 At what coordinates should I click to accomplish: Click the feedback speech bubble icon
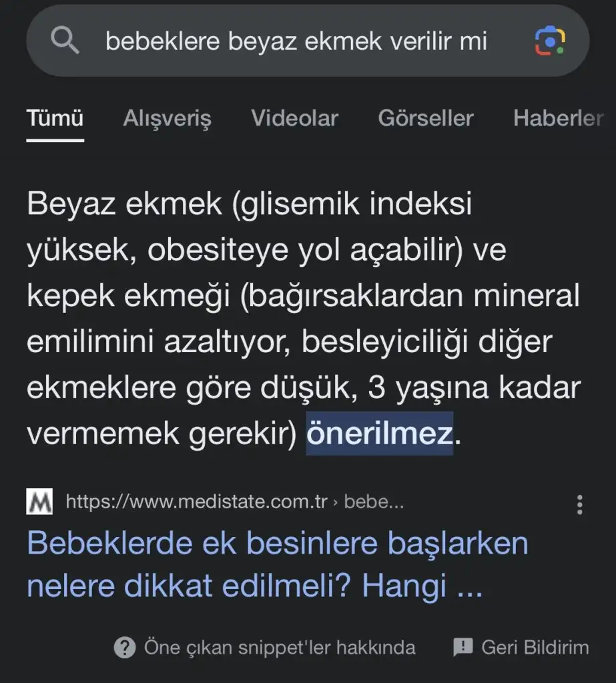pos(463,647)
